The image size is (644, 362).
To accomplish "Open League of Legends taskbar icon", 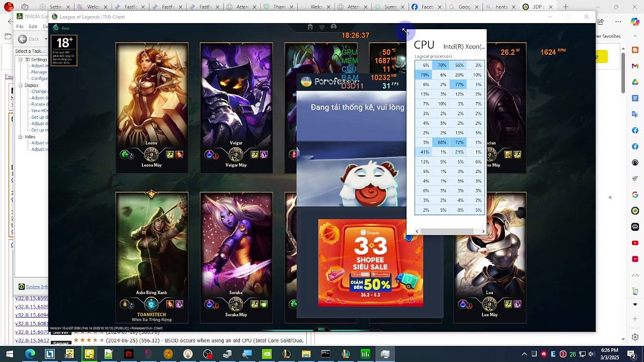I will tap(286, 354).
